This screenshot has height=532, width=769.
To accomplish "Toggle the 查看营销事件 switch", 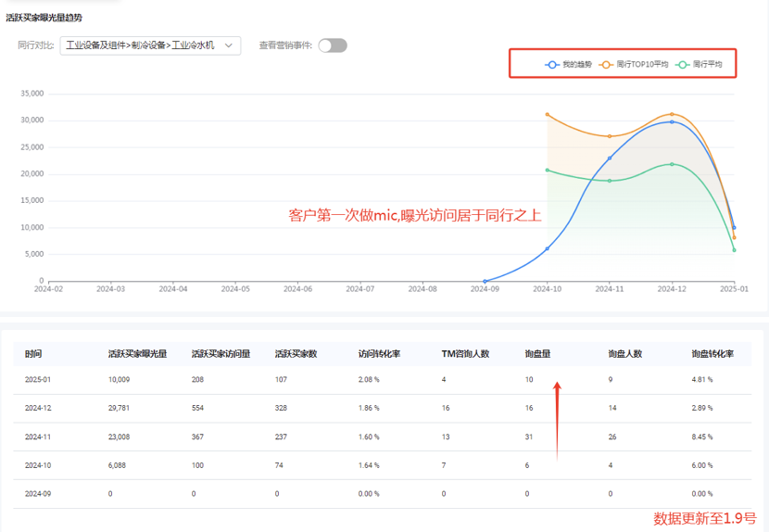I will click(333, 45).
